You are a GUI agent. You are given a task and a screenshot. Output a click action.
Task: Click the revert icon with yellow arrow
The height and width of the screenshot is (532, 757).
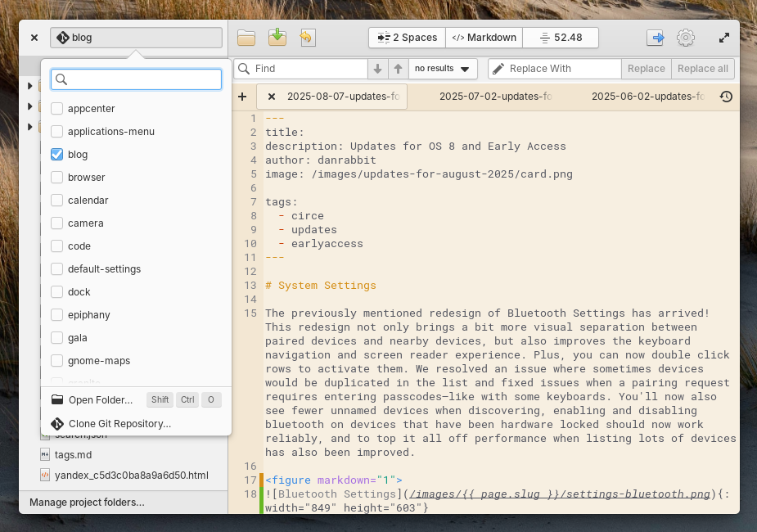(x=307, y=38)
